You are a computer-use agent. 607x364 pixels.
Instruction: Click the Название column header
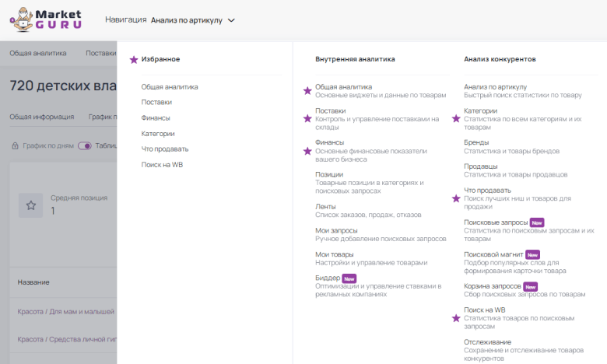tap(33, 282)
